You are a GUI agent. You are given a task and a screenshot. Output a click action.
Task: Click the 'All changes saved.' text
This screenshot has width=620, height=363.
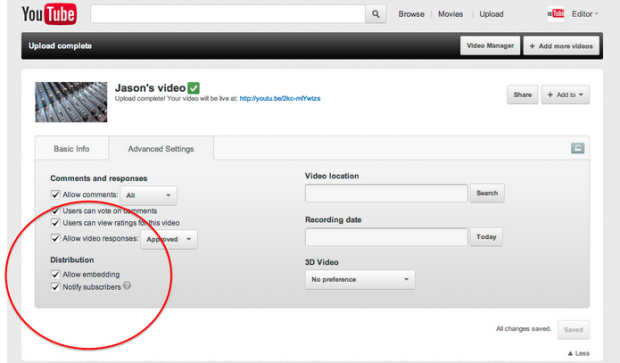[x=524, y=329]
